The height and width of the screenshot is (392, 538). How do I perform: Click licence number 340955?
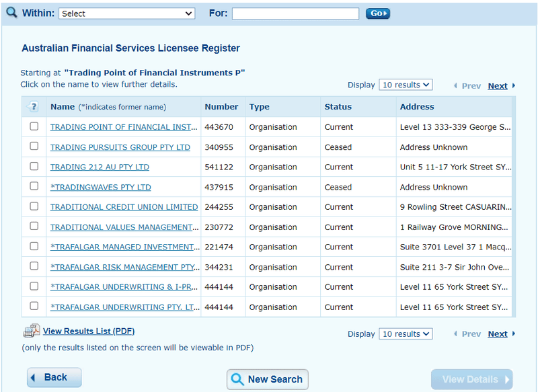[219, 147]
